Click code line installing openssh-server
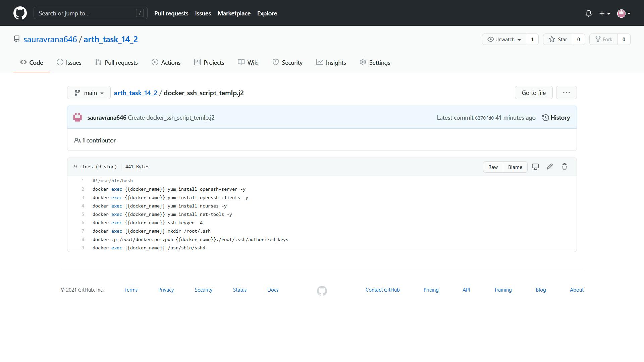Screen dimensions: 644x362 pyautogui.click(x=169, y=189)
